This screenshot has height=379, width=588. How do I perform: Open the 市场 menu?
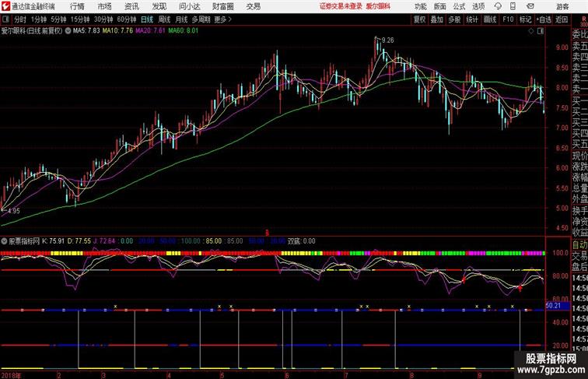click(104, 6)
